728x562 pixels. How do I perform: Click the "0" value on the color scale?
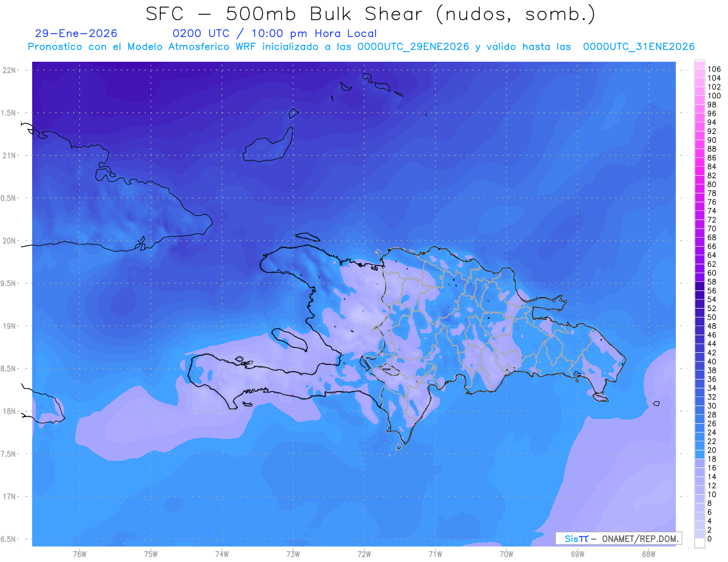coord(709,538)
